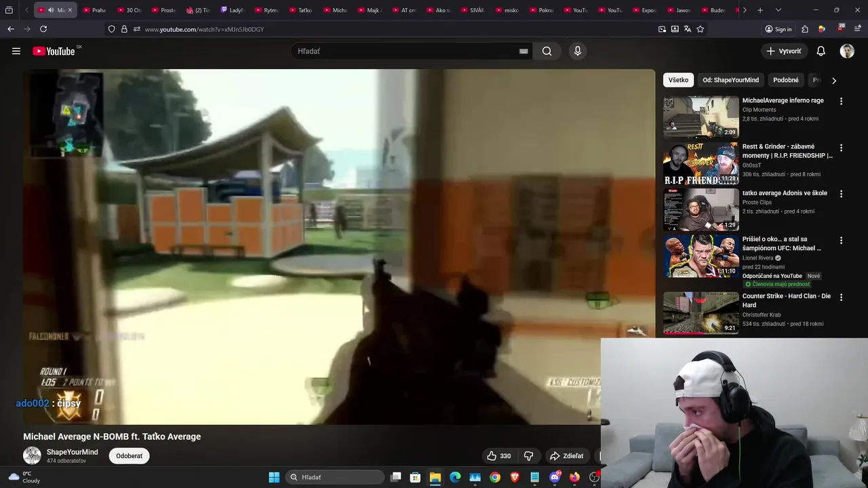Switch to the Taťko browser tab

pyautogui.click(x=300, y=10)
